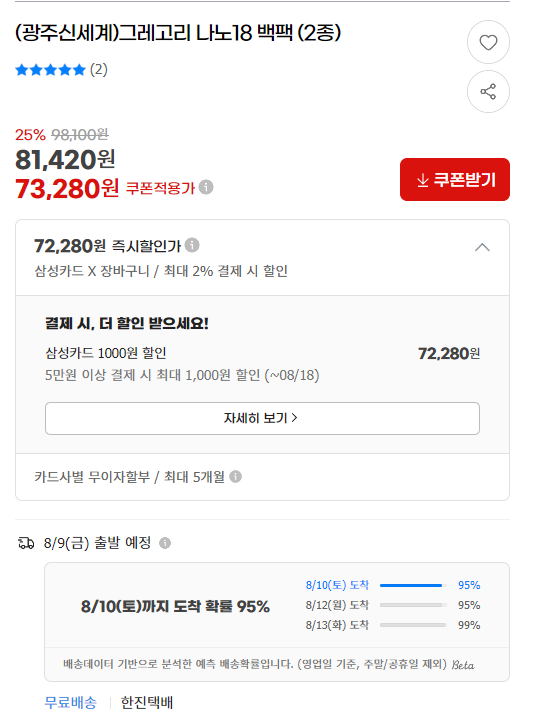Click info icon beside 쿠폰적용가

[x=206, y=187]
